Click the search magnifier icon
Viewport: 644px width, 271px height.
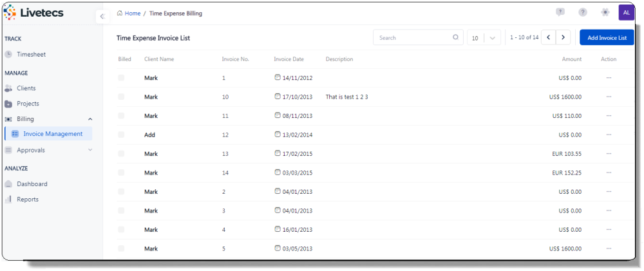coord(455,37)
